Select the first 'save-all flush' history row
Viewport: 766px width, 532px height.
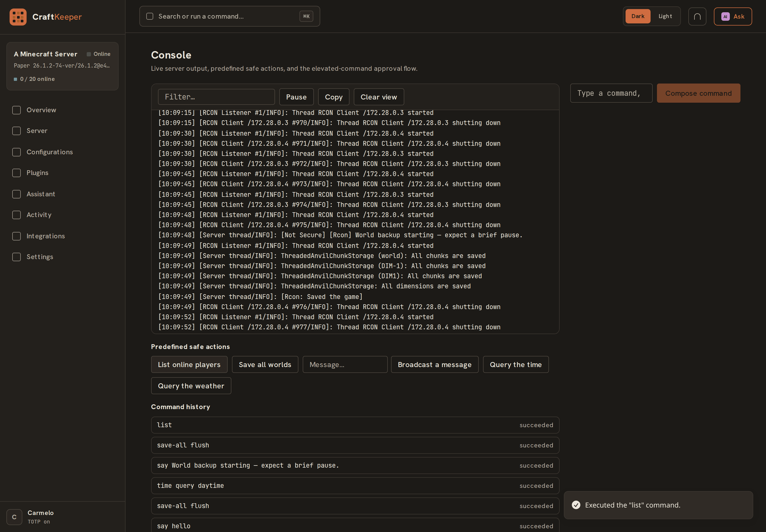[355, 445]
